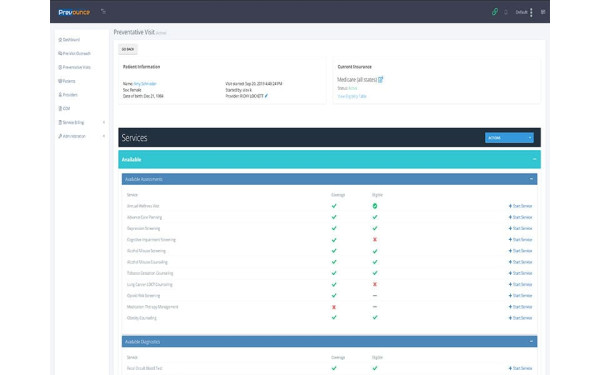Click Tobacco Cessation Counseling coverage checkmark
The height and width of the screenshot is (375, 600).
[x=334, y=273]
